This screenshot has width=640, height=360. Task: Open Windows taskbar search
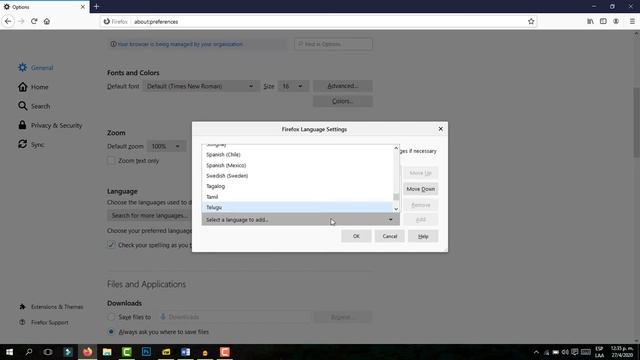pyautogui.click(x=29, y=352)
